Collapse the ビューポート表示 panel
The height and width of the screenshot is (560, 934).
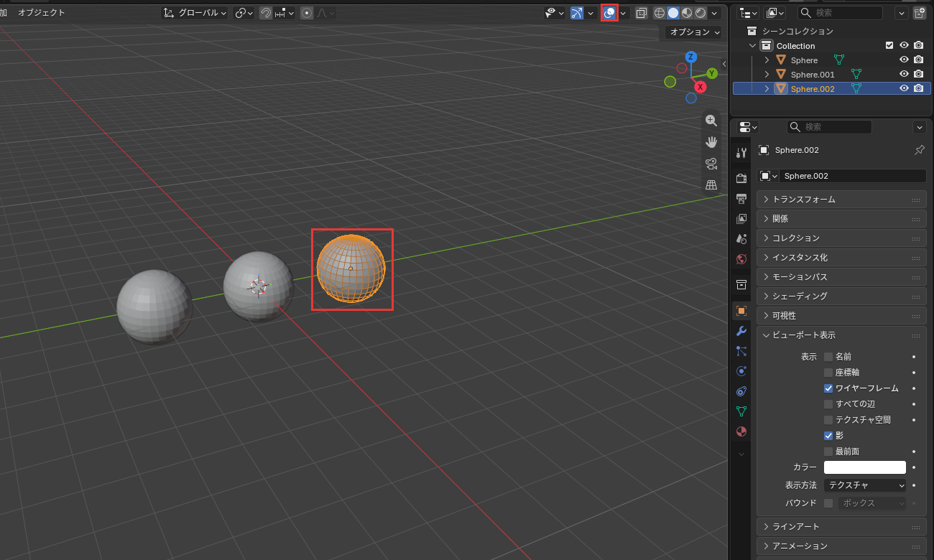[x=841, y=335]
